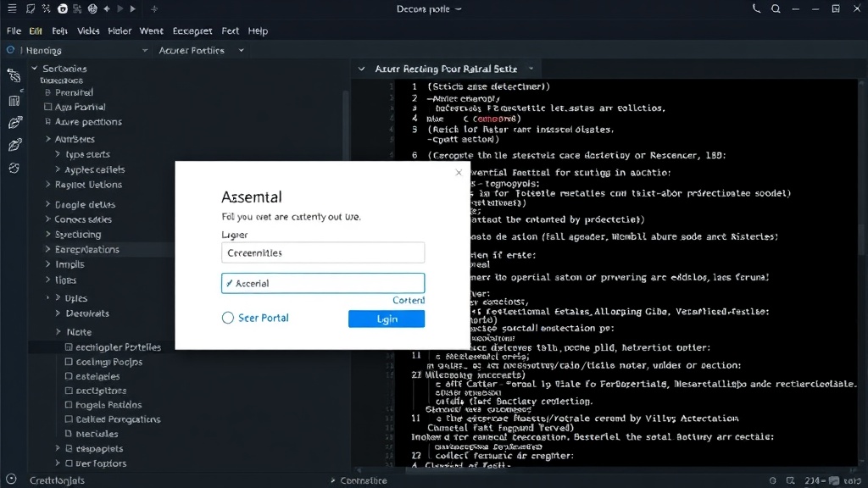Screen dimensions: 868x488
Task: Click the fourth activity bar pencil icon
Action: click(x=14, y=146)
